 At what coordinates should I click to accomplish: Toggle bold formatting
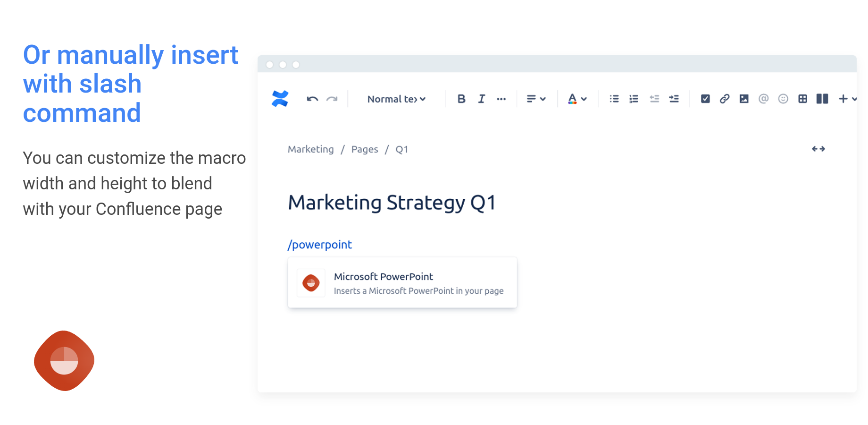pos(461,99)
